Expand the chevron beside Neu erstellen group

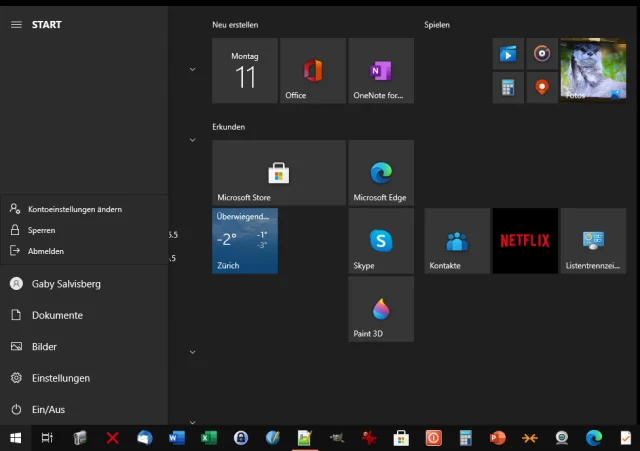click(192, 69)
